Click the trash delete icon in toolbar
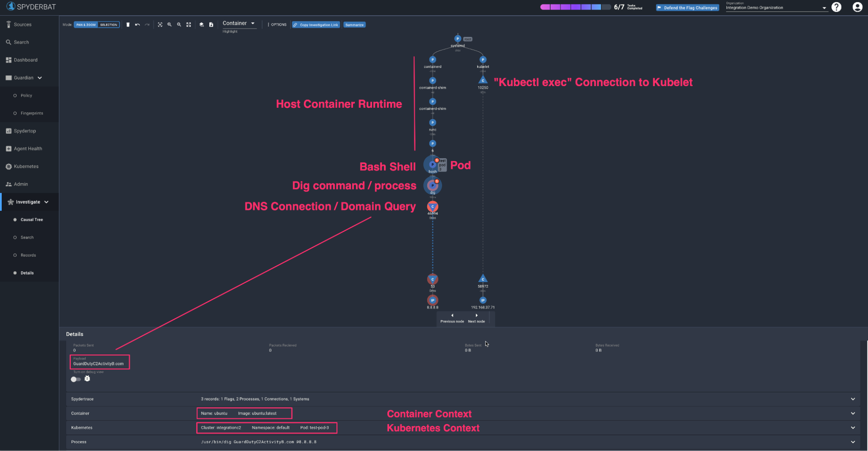 tap(128, 25)
